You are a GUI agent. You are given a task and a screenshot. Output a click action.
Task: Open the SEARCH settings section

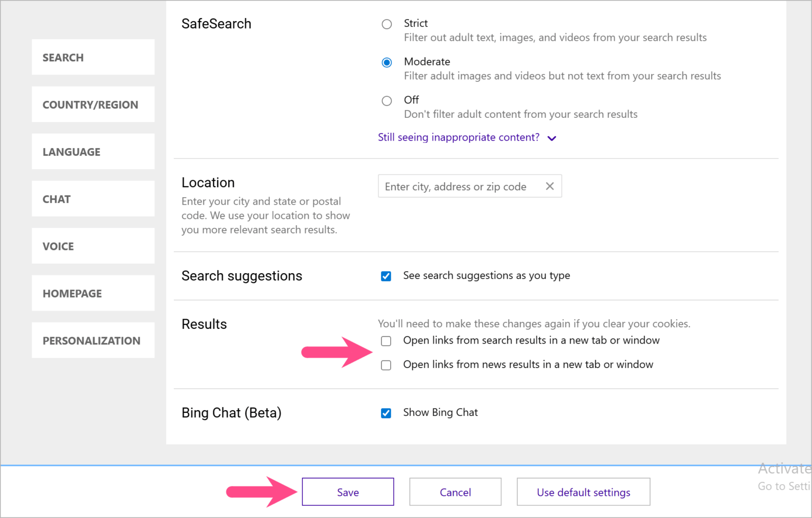pyautogui.click(x=93, y=57)
